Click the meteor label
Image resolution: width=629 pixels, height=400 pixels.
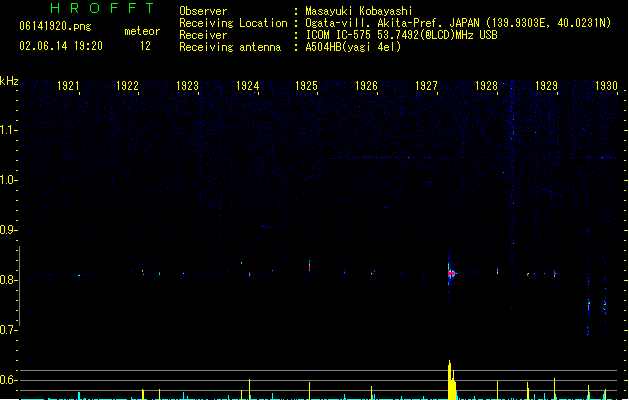142,31
